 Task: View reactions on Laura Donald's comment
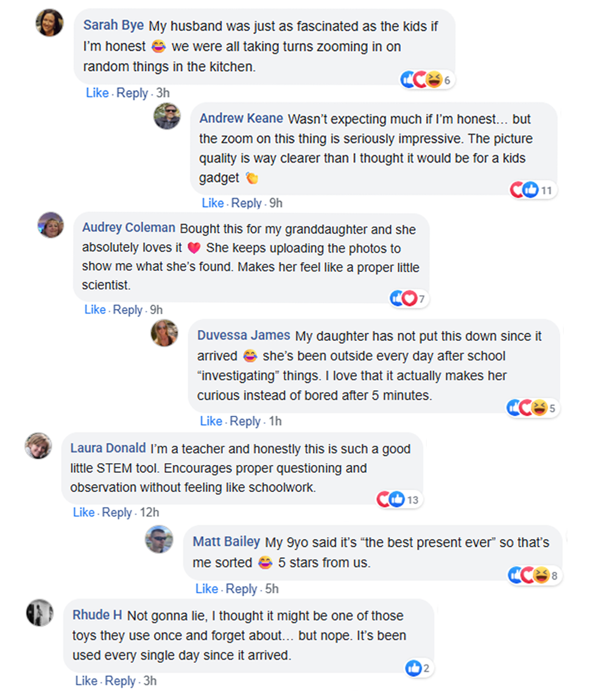click(x=398, y=500)
